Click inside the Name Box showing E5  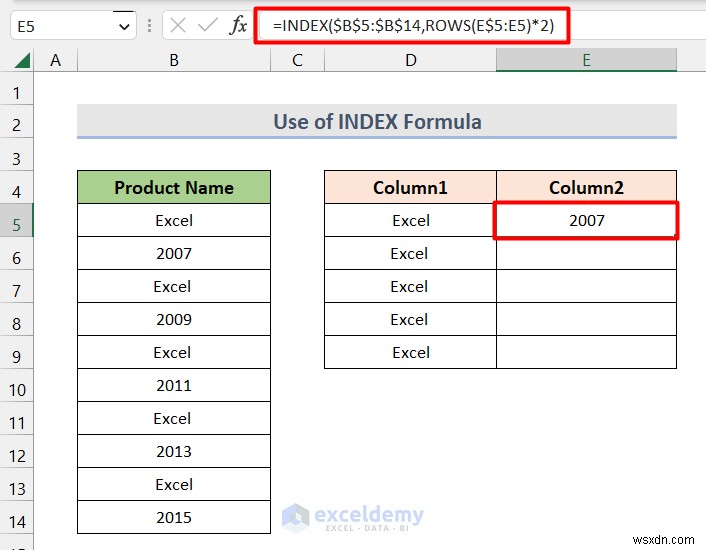(x=63, y=26)
